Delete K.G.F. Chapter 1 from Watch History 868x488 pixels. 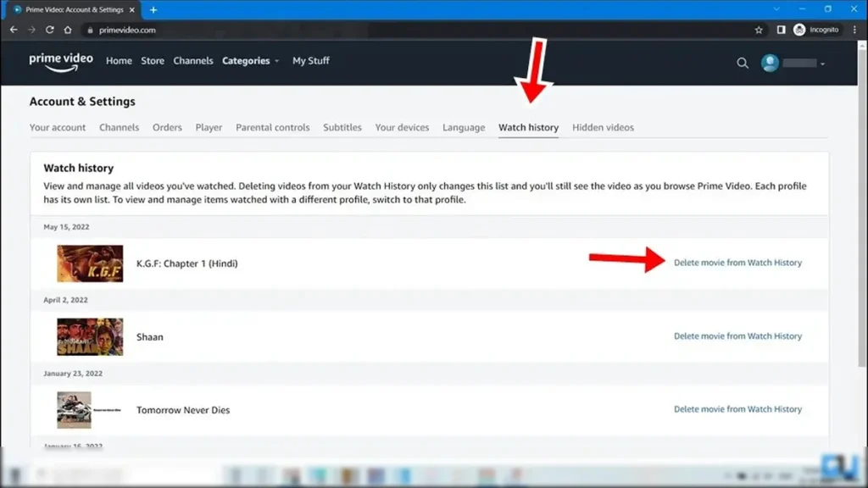point(738,263)
